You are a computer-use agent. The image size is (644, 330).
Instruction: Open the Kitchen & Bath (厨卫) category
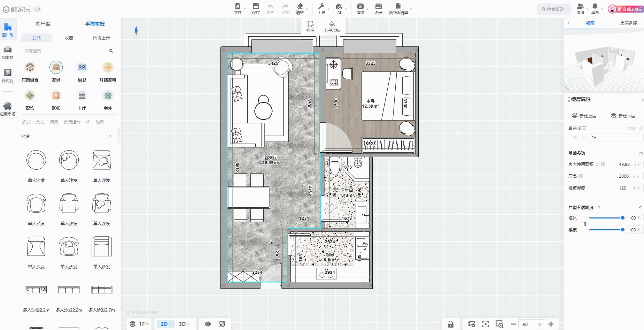tap(82, 67)
